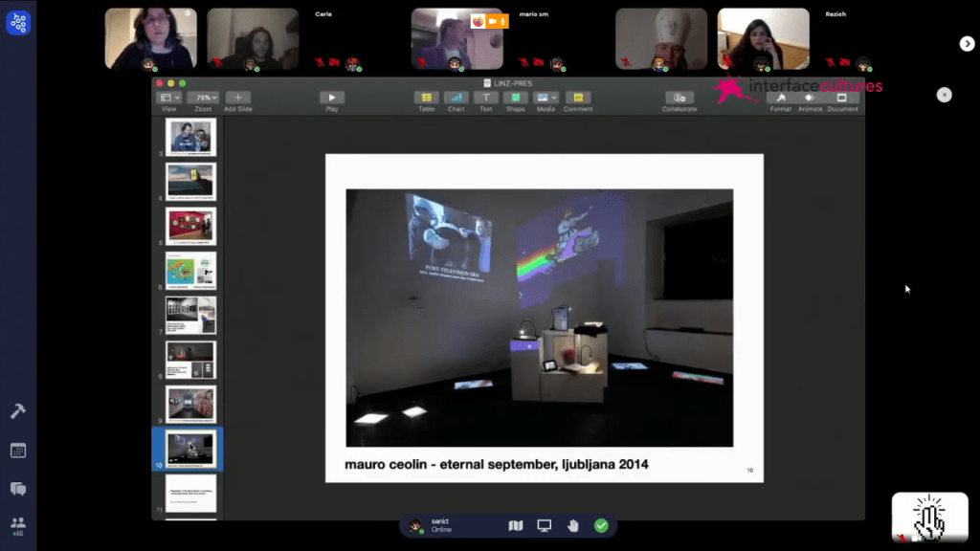Viewport: 980px width, 551px height.
Task: Open the calendar from the left sidebar
Action: pyautogui.click(x=18, y=451)
